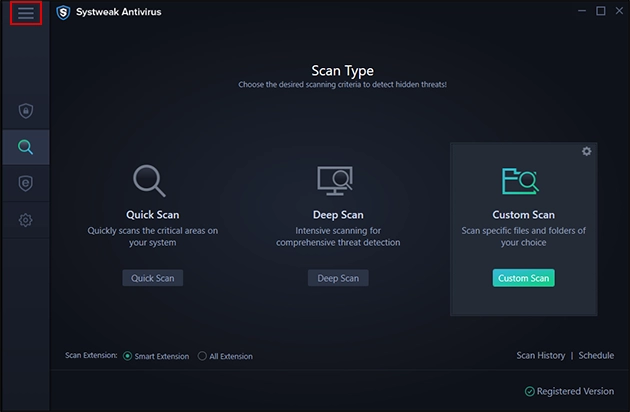Open the web protection shield icon
630x412 pixels.
[x=25, y=183]
